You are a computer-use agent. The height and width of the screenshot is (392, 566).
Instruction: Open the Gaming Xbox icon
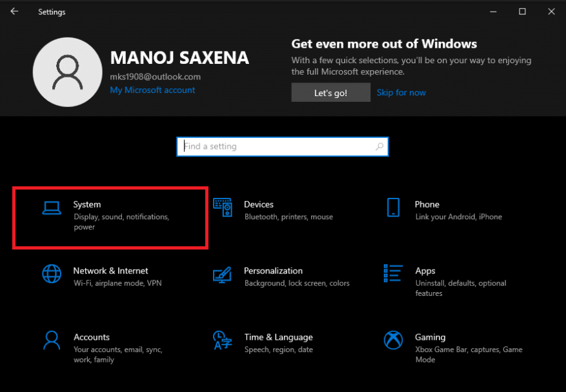point(393,340)
